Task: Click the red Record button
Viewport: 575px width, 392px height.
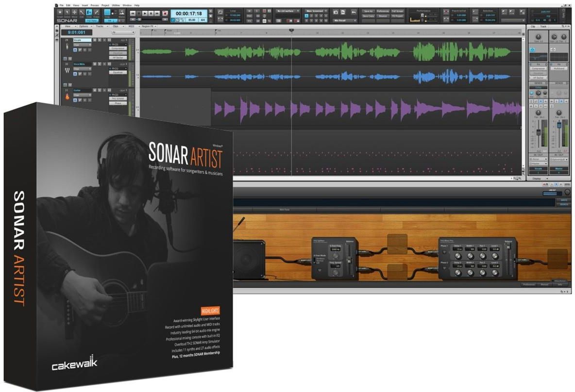Action: click(165, 14)
